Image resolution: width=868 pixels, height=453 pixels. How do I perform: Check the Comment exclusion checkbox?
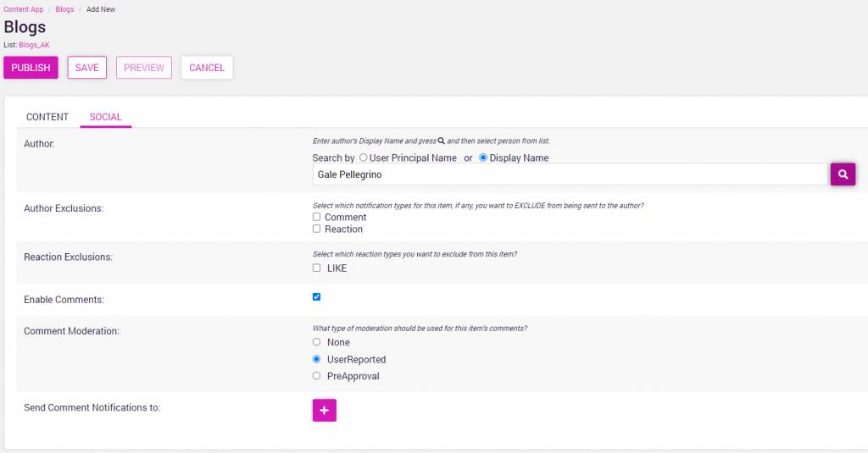[316, 217]
